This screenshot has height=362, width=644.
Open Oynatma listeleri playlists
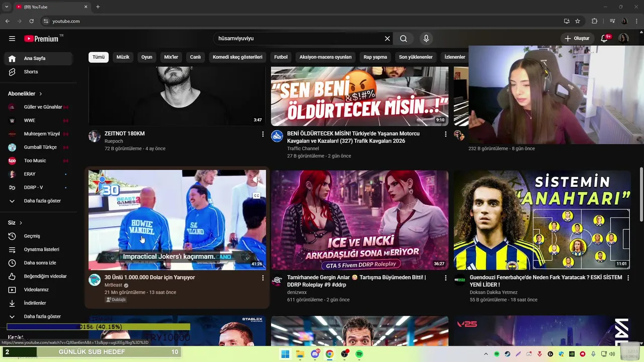38,249
